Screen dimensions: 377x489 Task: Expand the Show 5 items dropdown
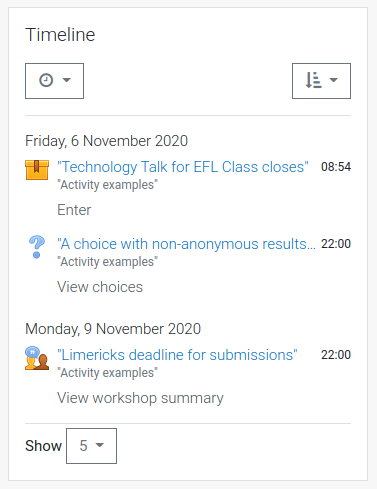tap(91, 446)
